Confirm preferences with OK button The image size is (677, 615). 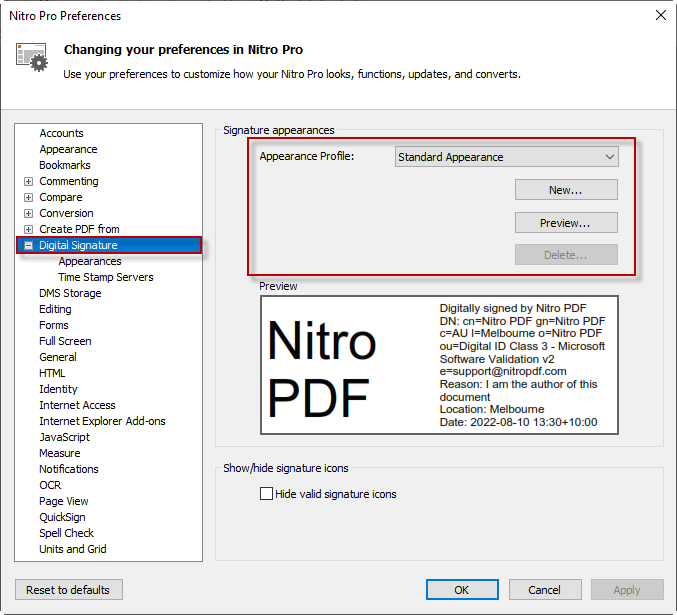pyautogui.click(x=462, y=590)
